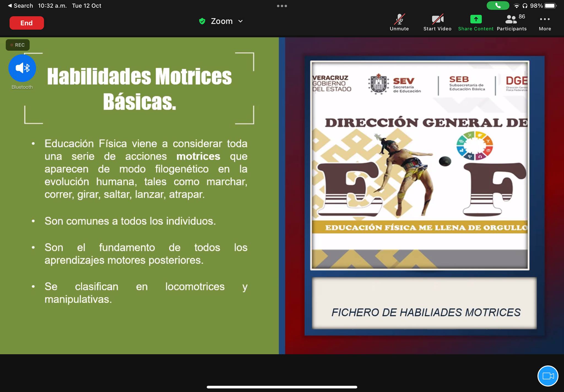Screen dimensions: 564x392
Task: Expand the Zoom meeting info chevron
Action: [240, 21]
